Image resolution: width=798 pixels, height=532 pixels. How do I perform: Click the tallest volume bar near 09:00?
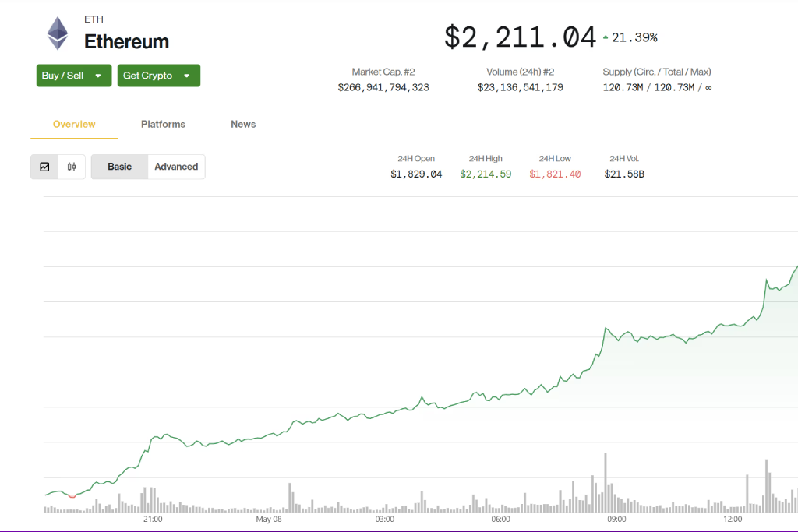pos(606,483)
